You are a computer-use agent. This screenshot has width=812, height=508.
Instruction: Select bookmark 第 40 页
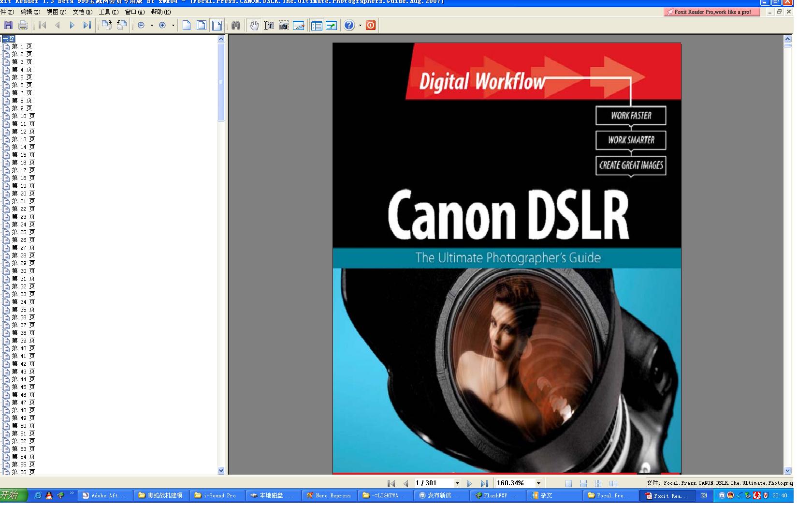click(23, 348)
